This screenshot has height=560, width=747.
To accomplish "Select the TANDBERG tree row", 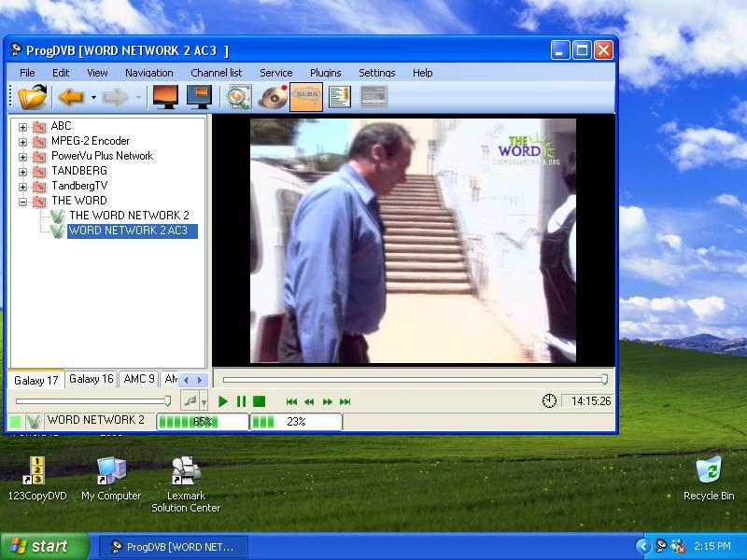I will [x=79, y=171].
